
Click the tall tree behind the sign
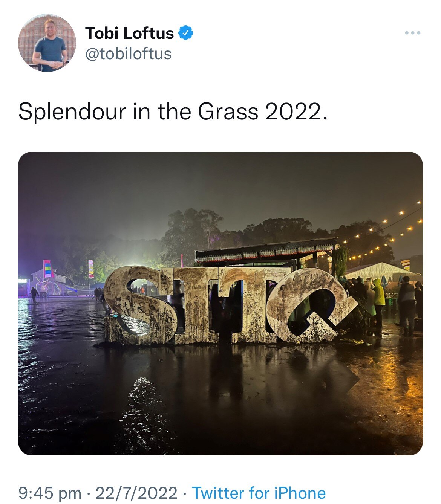[192, 231]
